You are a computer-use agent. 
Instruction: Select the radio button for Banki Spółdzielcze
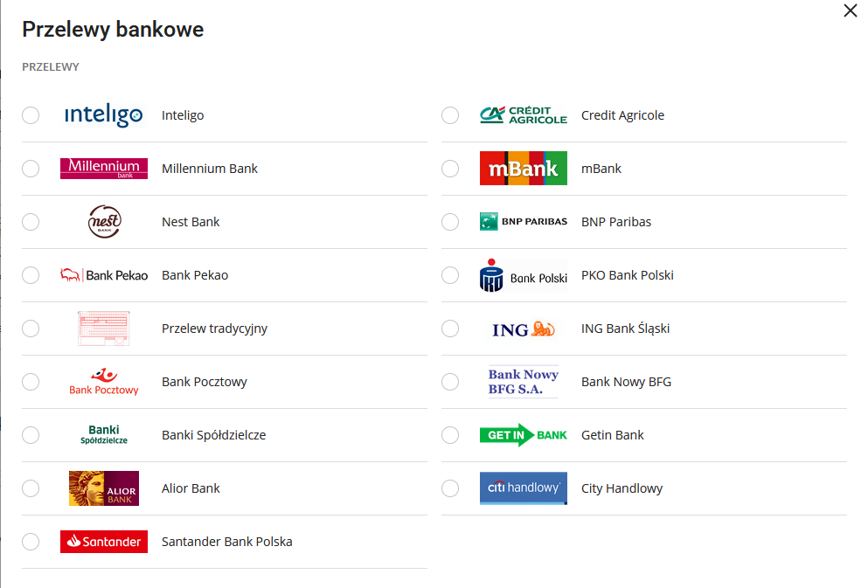(31, 434)
